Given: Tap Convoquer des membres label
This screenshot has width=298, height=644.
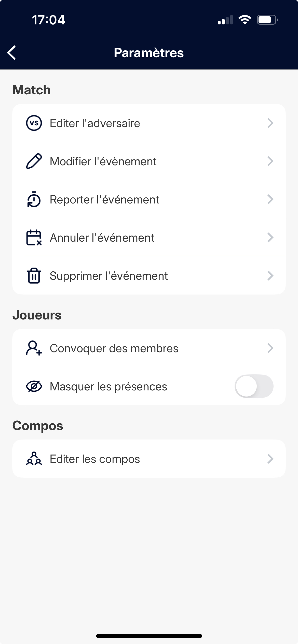Looking at the screenshot, I should 114,348.
